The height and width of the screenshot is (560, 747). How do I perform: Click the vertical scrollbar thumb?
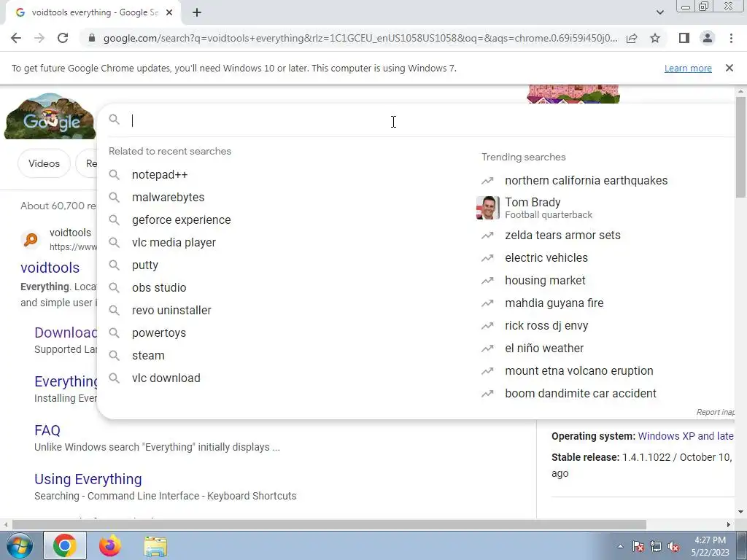click(x=740, y=147)
